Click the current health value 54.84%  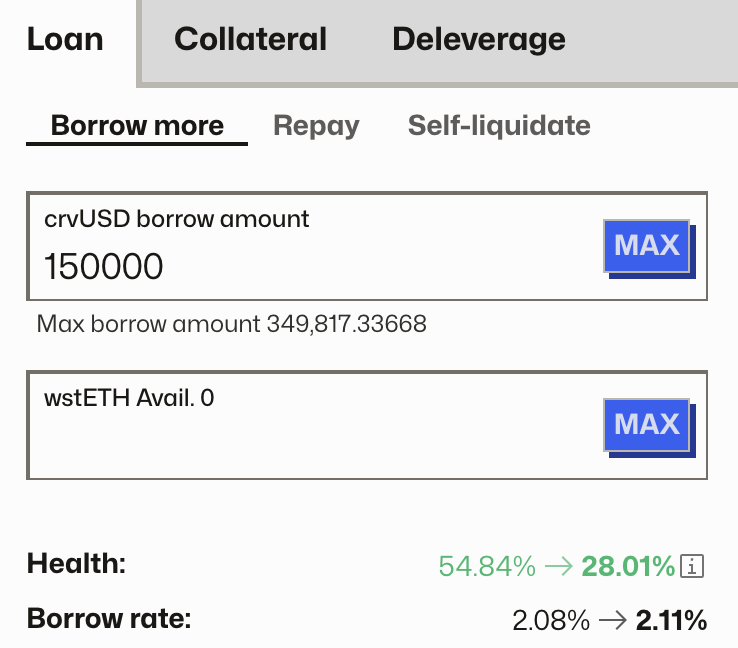tap(487, 567)
